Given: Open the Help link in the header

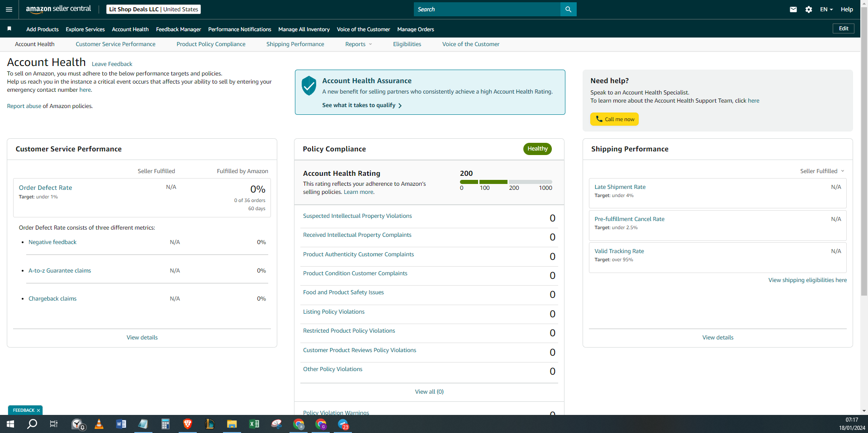Looking at the screenshot, I should pyautogui.click(x=847, y=9).
